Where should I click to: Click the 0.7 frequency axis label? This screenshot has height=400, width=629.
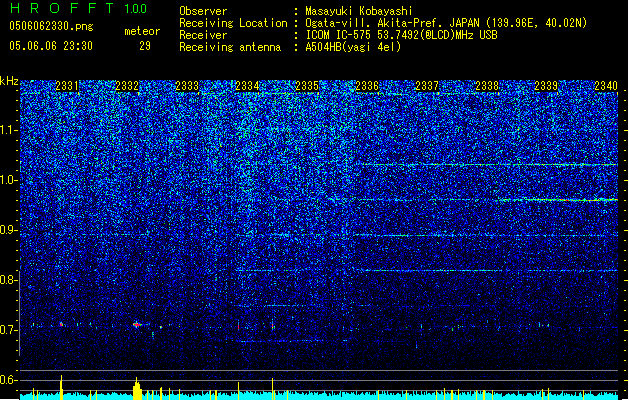pos(8,330)
